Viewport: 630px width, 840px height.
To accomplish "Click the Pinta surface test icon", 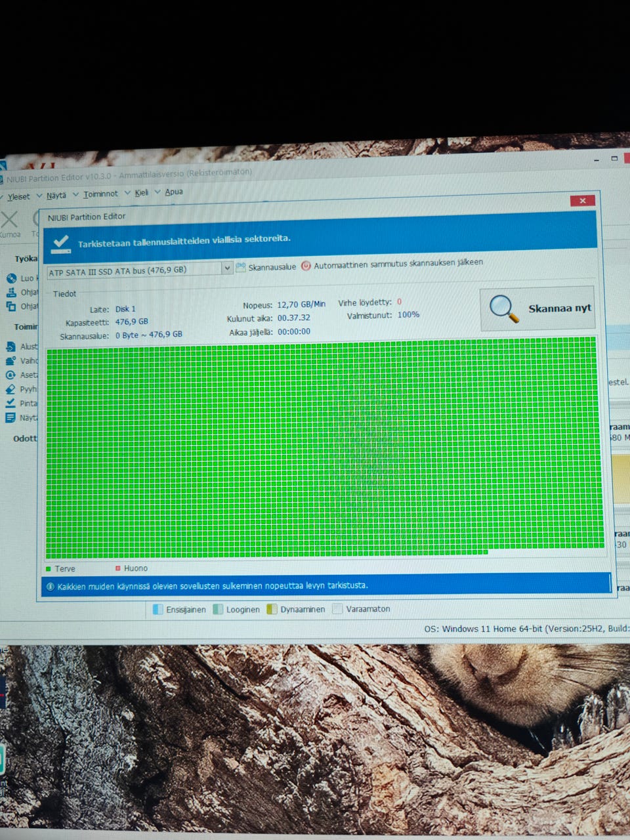I will point(10,403).
